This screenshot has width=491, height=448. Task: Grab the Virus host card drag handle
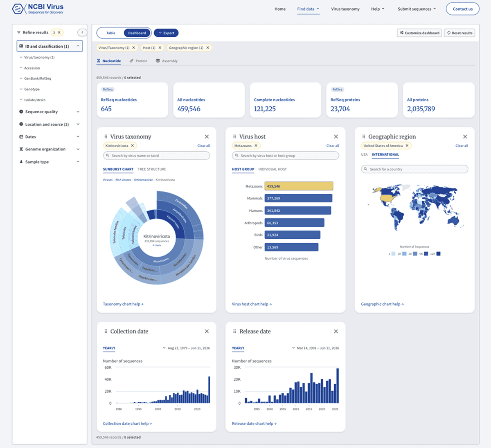234,137
